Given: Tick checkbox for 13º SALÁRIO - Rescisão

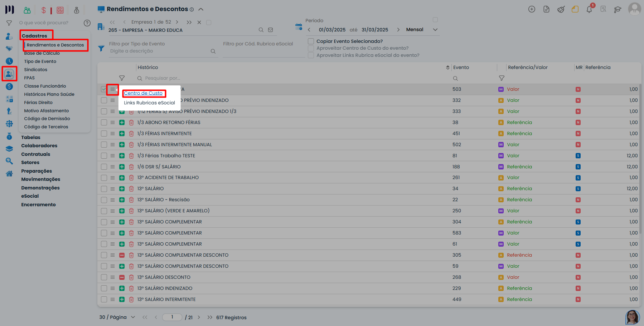Looking at the screenshot, I should [104, 200].
